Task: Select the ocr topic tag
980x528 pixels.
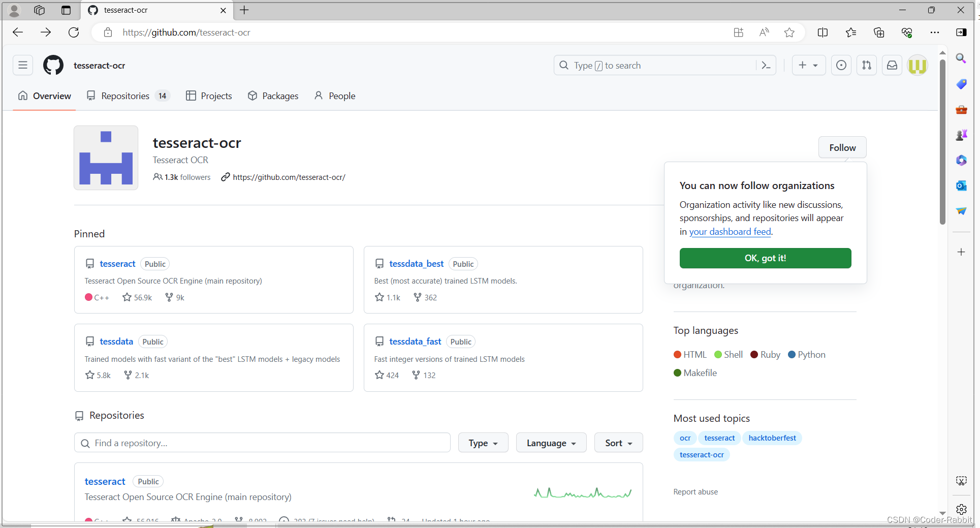Action: point(685,438)
